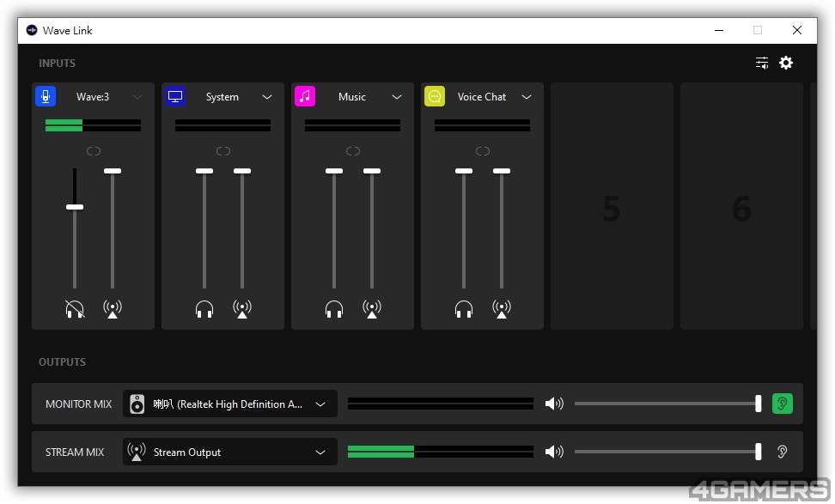Click empty input slot 6
Viewport: 835px width, 504px height.
pos(742,206)
